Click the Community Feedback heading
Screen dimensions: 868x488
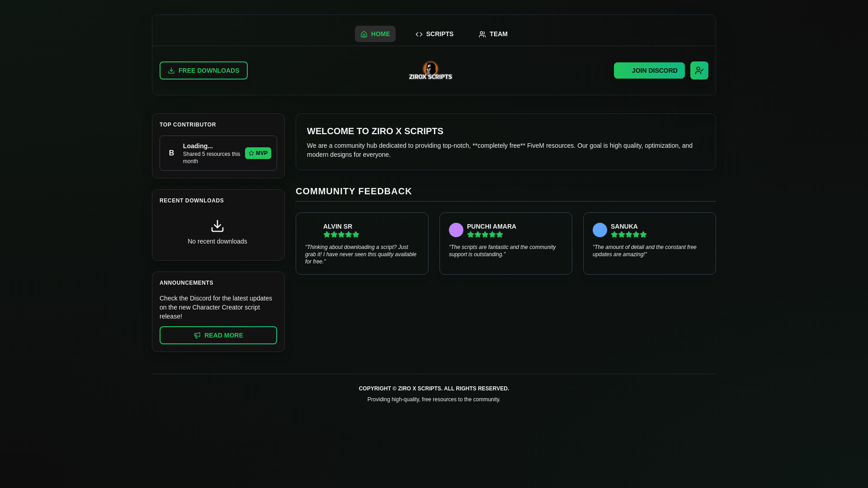(x=354, y=191)
